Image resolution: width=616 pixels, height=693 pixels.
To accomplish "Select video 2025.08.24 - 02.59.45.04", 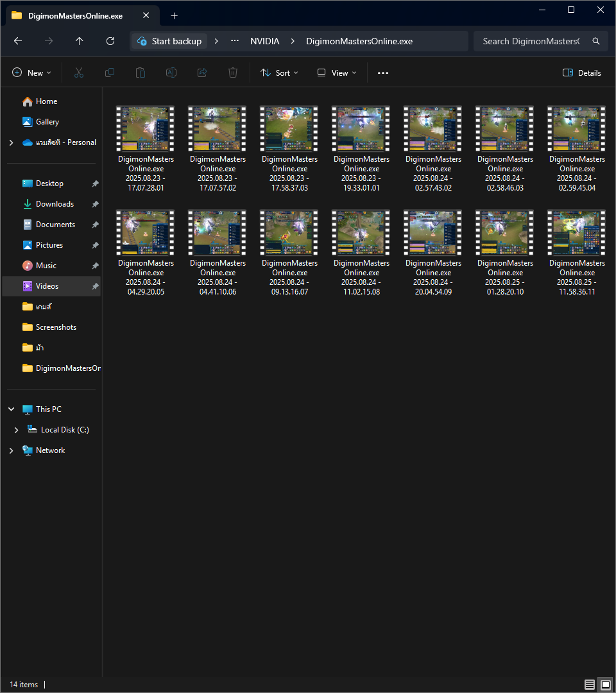I will pyautogui.click(x=577, y=148).
